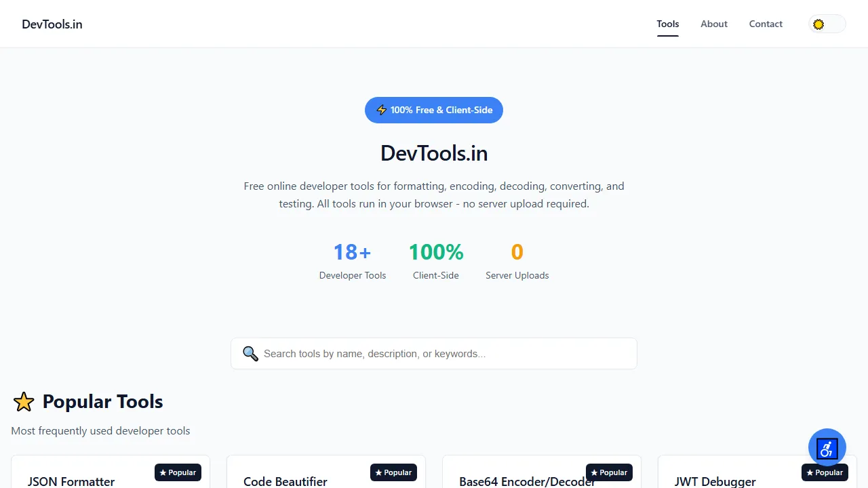Open the accessibility widget icon bottom-right
868x488 pixels.
[827, 448]
